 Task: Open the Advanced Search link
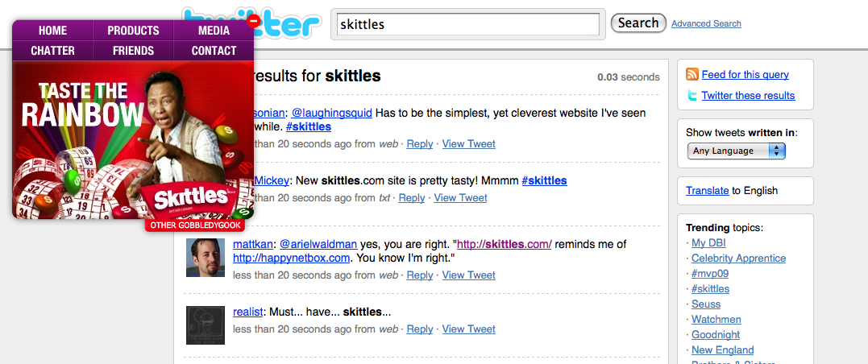pyautogui.click(x=706, y=23)
